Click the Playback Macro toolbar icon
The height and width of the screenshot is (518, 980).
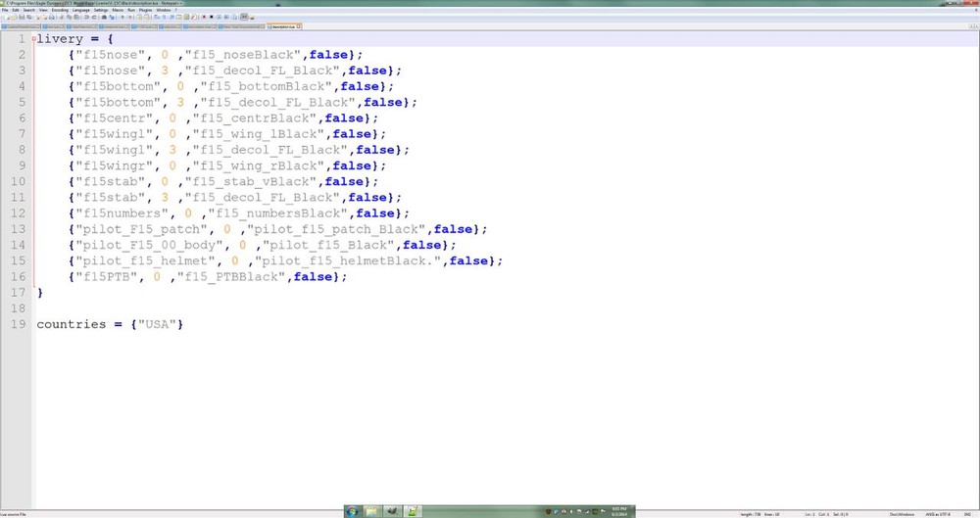pyautogui.click(x=219, y=17)
